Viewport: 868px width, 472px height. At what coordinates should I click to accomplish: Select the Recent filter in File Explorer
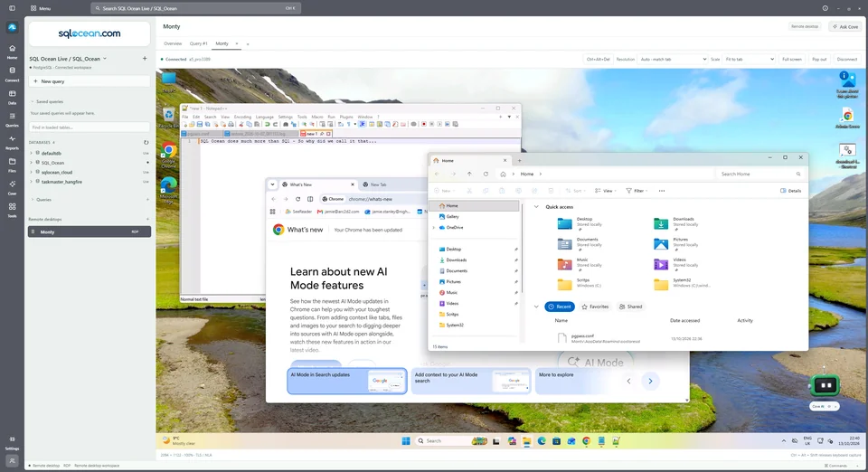[x=560, y=307]
